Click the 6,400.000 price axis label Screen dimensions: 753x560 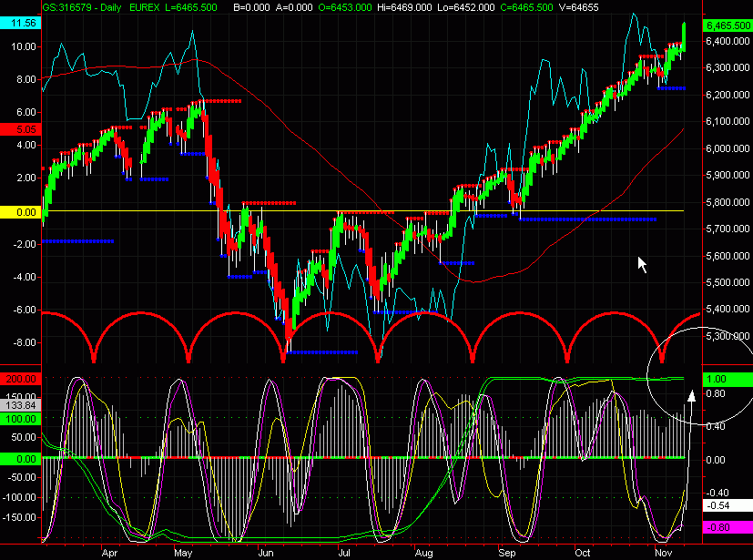tap(728, 41)
